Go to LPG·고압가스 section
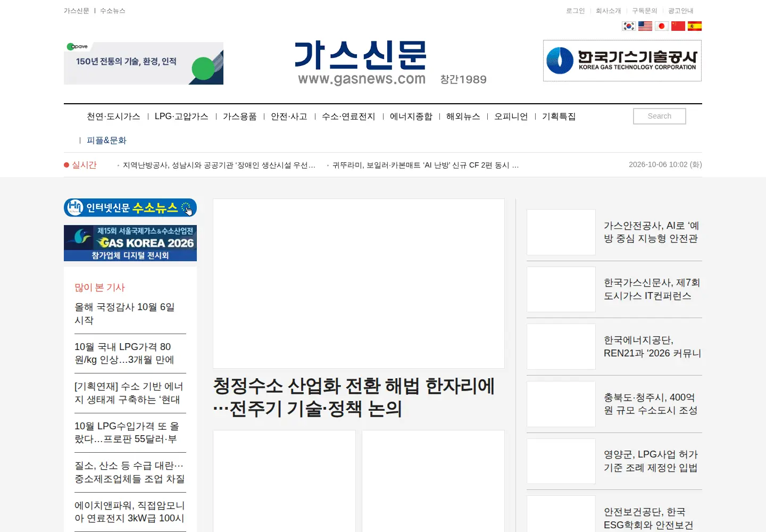Screen dimensions: 766x532 [181, 117]
